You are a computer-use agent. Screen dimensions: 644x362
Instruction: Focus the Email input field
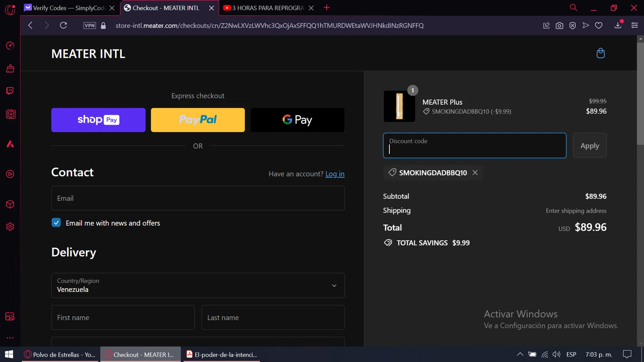(x=198, y=198)
